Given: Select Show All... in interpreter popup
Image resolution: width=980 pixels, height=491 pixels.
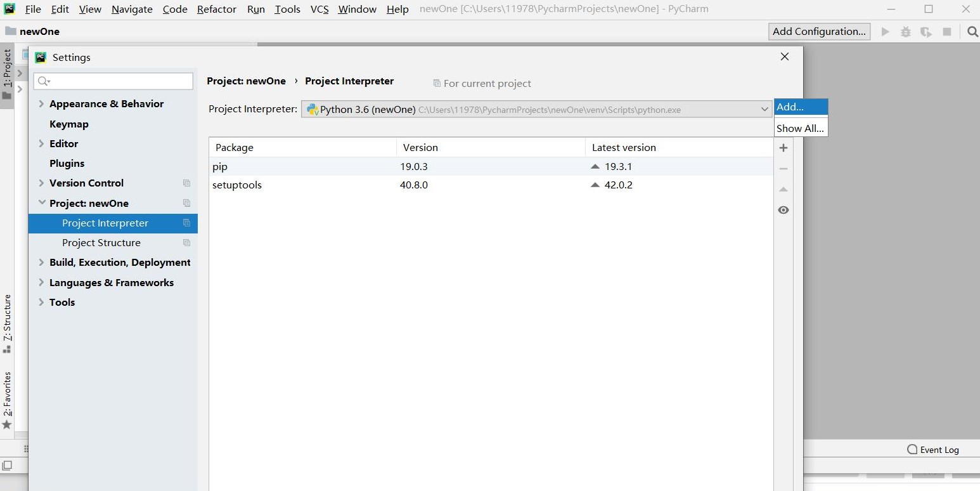Looking at the screenshot, I should pos(801,128).
